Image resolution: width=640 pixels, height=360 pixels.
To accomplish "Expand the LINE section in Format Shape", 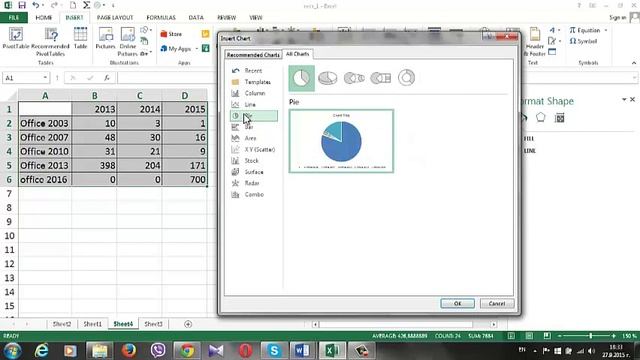I will 529,151.
